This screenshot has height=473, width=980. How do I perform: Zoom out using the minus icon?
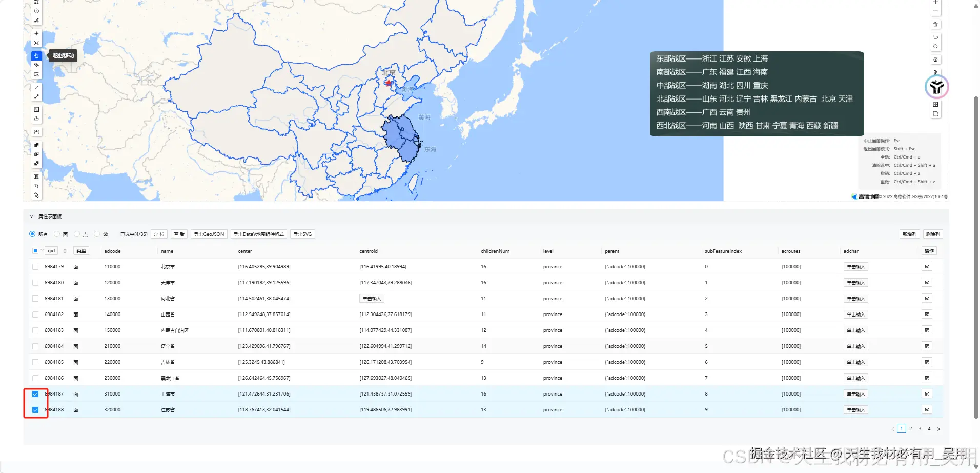[936, 11]
